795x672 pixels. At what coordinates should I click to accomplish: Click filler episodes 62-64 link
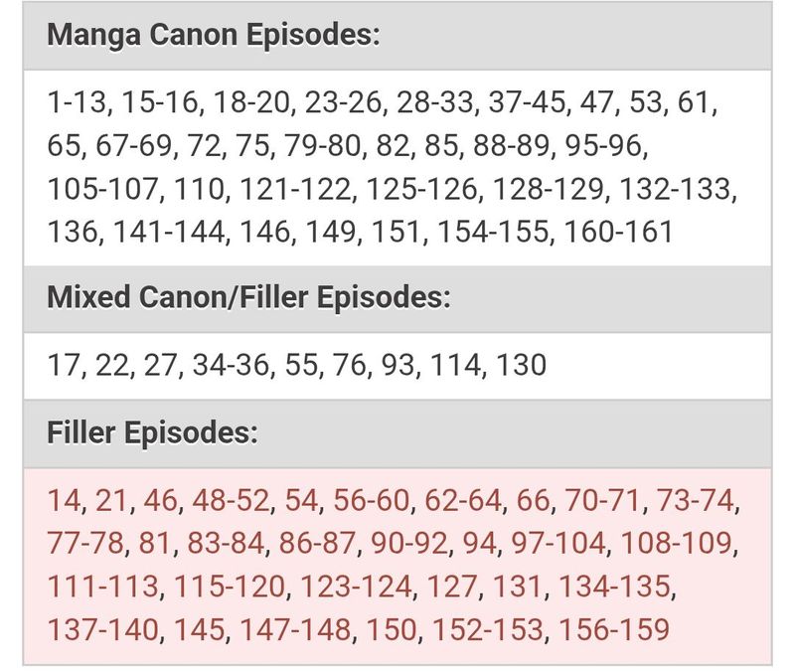pos(459,500)
